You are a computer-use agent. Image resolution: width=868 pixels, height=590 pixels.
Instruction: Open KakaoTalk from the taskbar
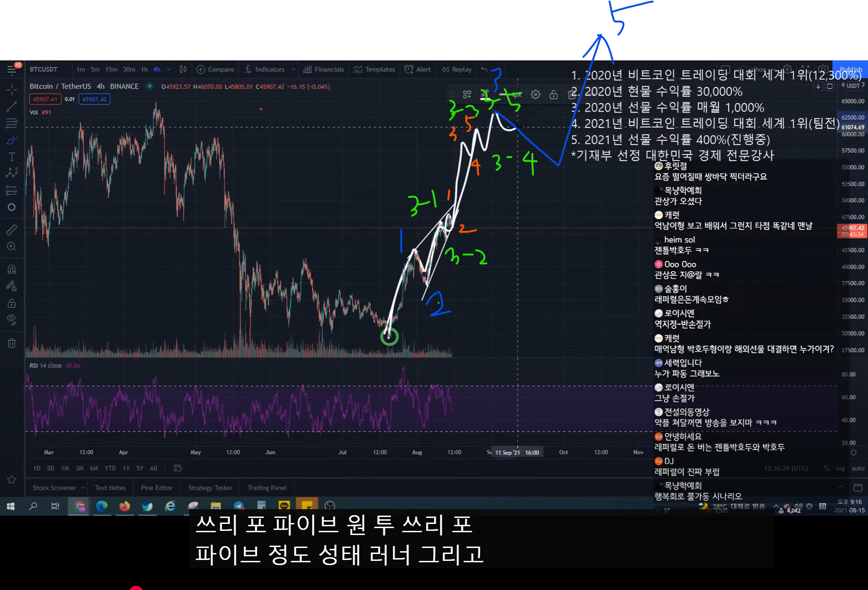tap(284, 506)
